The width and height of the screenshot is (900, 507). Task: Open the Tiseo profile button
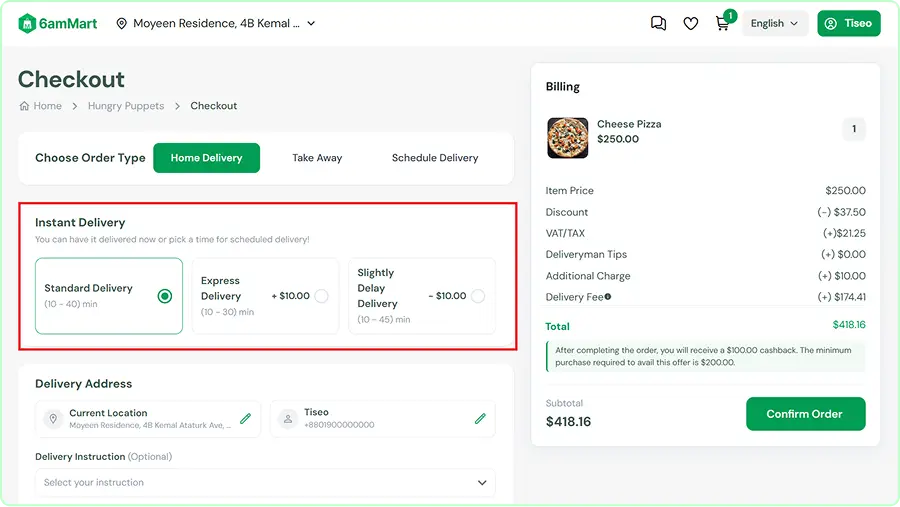(x=848, y=24)
